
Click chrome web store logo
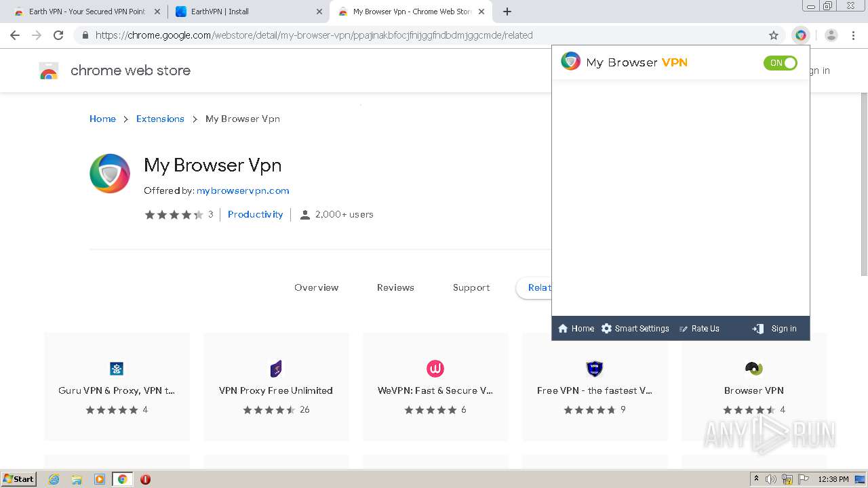point(49,70)
